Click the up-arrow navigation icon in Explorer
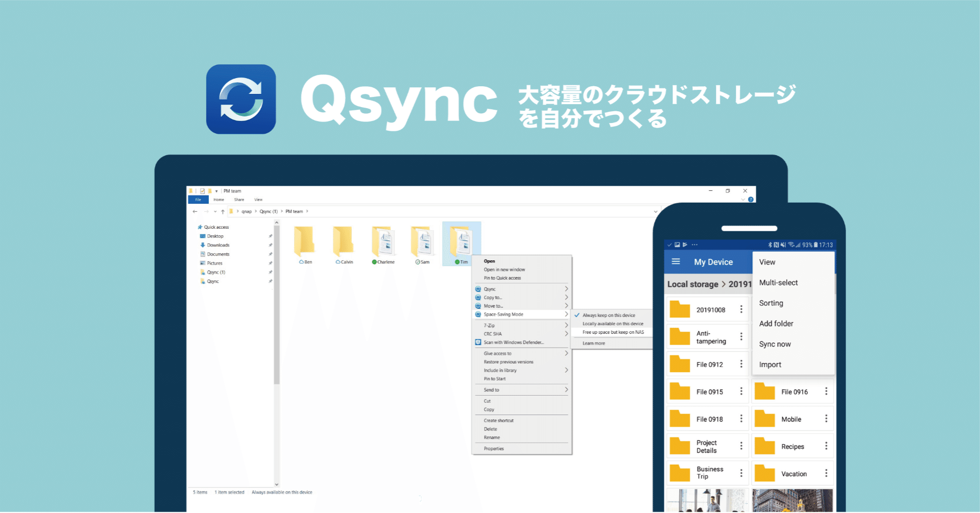 click(x=223, y=211)
